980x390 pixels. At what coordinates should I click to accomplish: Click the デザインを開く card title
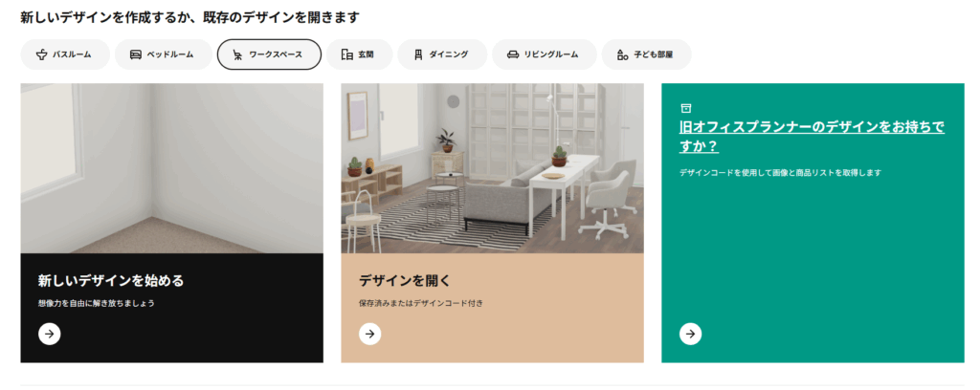tap(405, 281)
